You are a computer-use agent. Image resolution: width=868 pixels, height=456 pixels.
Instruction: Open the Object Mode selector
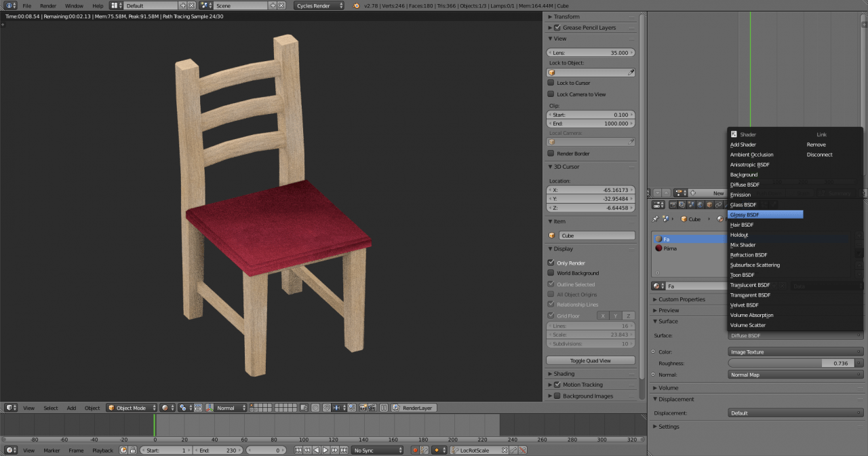132,408
